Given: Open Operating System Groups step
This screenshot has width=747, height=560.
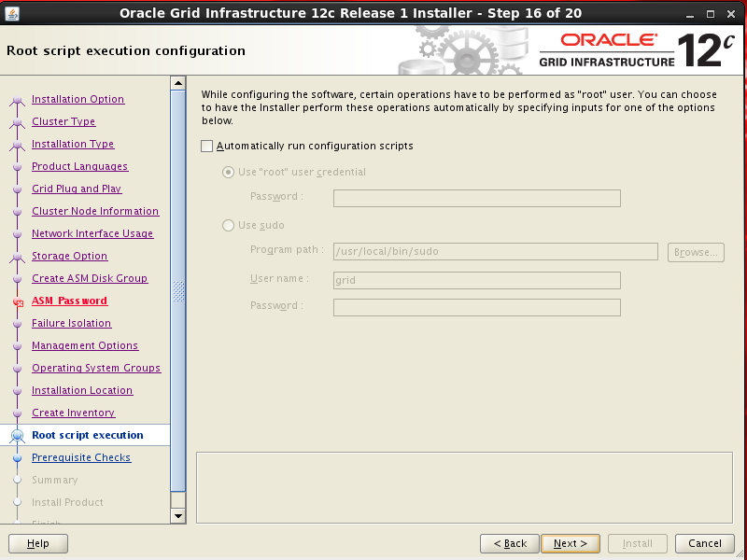Looking at the screenshot, I should click(x=96, y=368).
